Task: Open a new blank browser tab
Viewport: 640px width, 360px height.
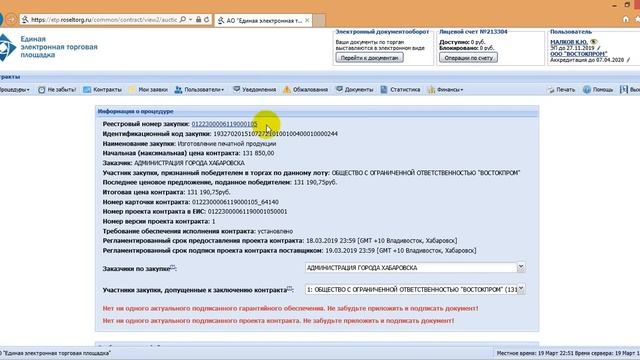Action: coord(319,20)
